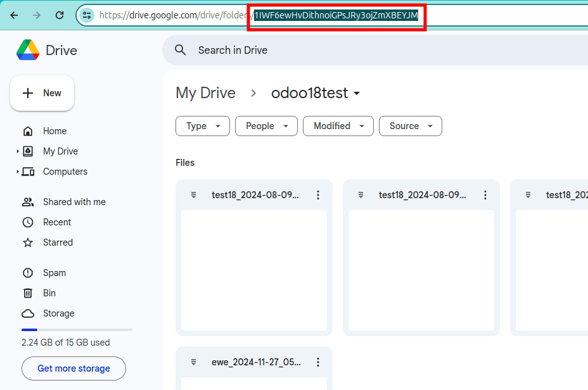
Task: Open the Type filter dropdown
Action: tap(202, 126)
